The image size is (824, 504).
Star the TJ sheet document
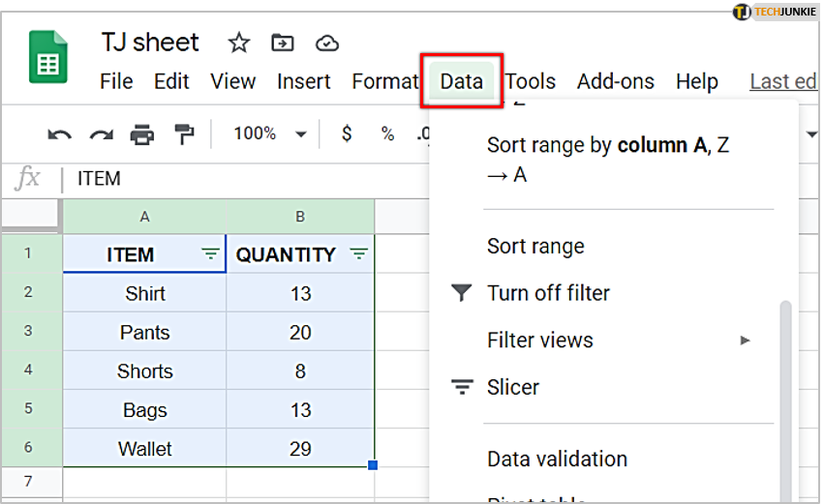pos(238,43)
